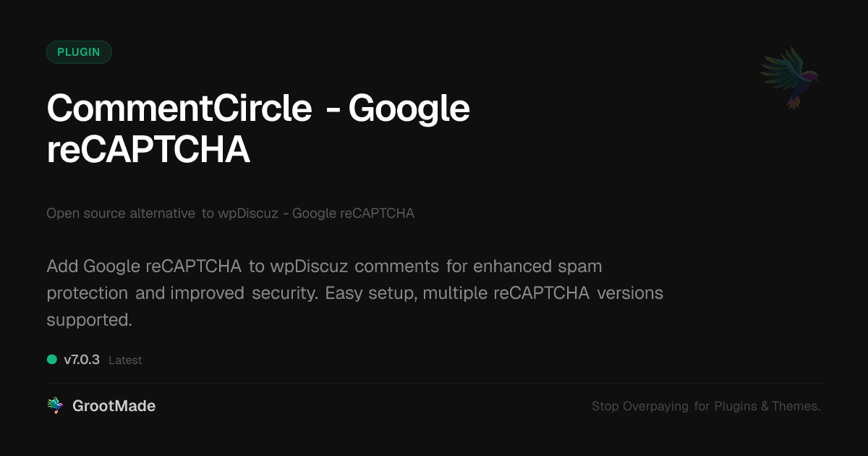Screen dimensions: 868x456
Task: Click the green PLUGIN badge
Action: click(79, 52)
